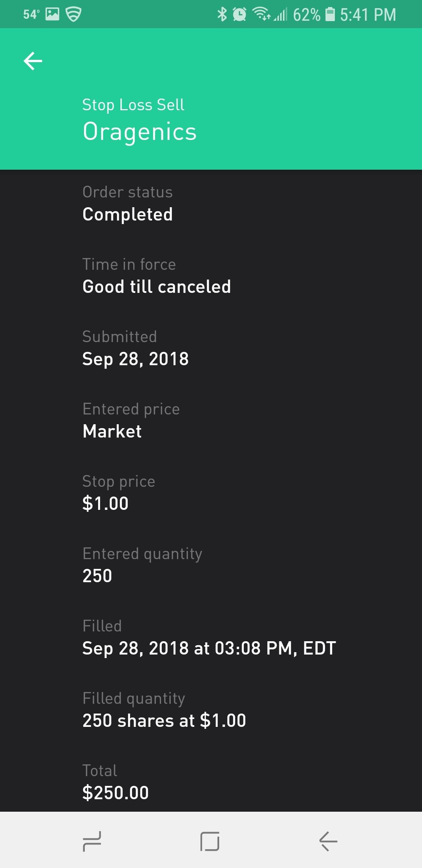Tap the alarm clock status icon

[x=239, y=14]
